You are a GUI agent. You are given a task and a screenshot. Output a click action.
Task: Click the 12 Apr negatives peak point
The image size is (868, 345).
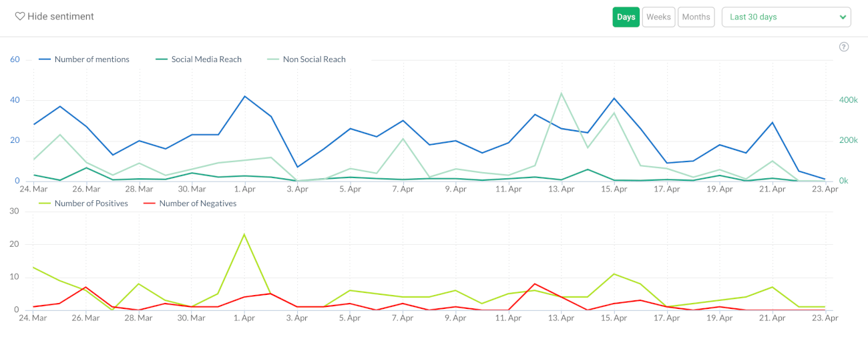[535, 284]
